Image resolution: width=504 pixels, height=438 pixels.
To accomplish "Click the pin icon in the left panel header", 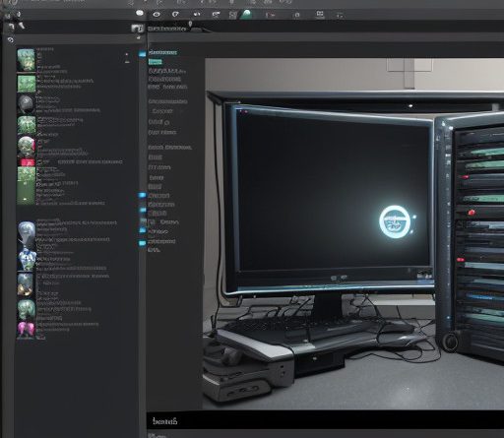I will [x=22, y=25].
